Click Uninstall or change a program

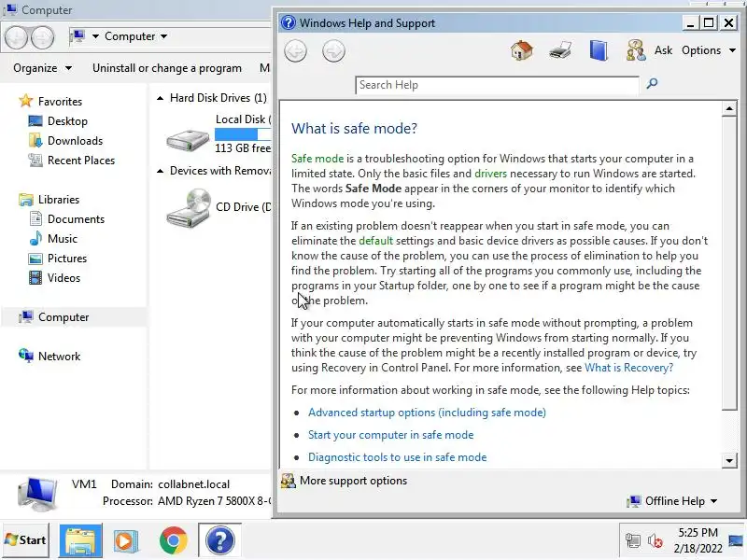[x=167, y=68]
